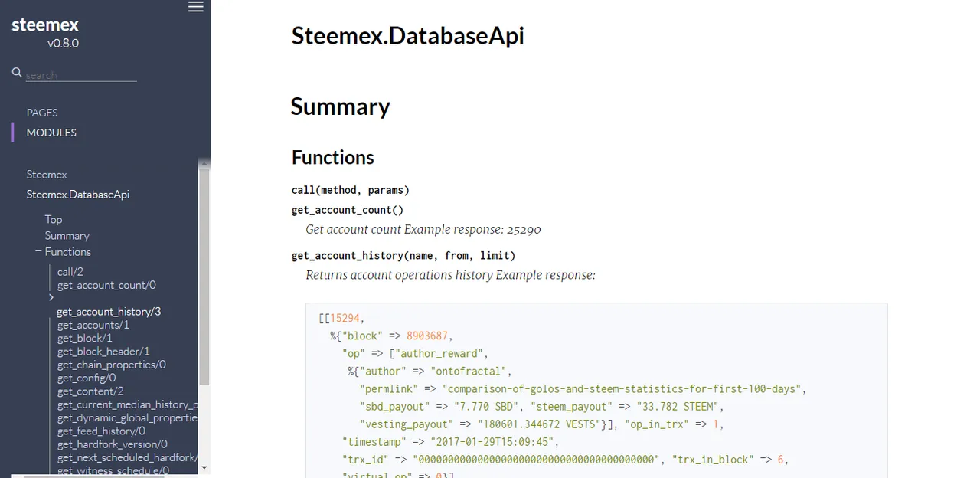
Task: Click the Functions heading in main content
Action: click(332, 158)
